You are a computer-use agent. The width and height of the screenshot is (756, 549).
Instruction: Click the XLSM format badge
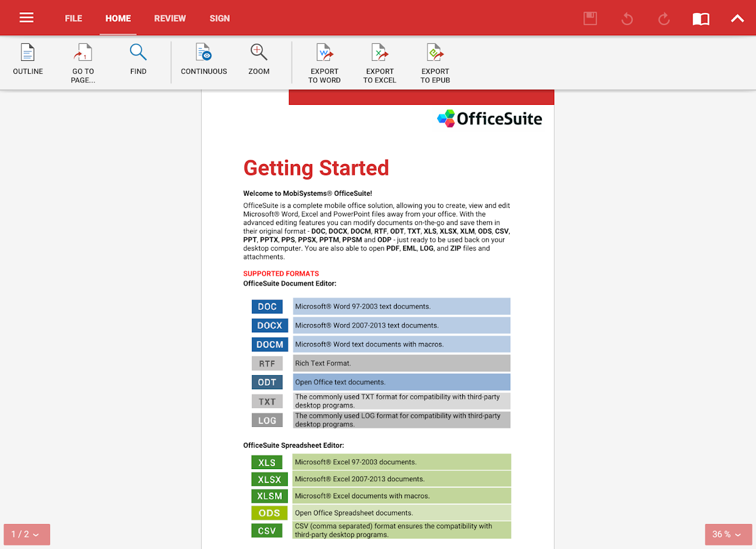pyautogui.click(x=269, y=496)
